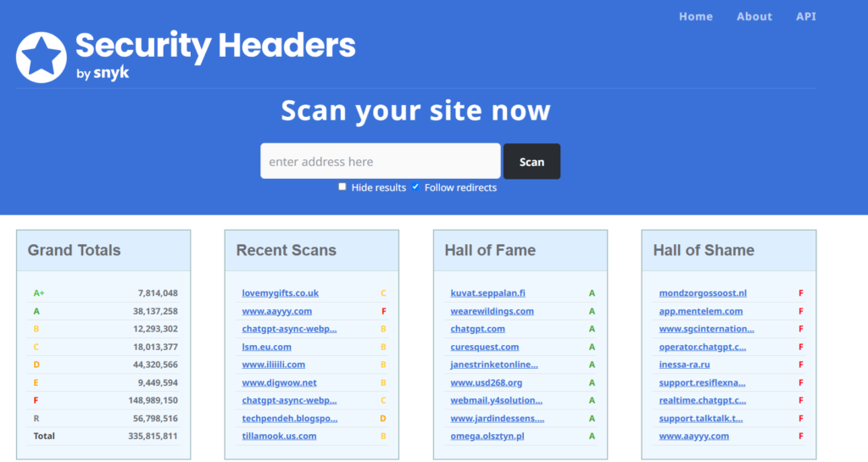This screenshot has height=462, width=868.
Task: Open the snyk brand link
Action: 111,73
